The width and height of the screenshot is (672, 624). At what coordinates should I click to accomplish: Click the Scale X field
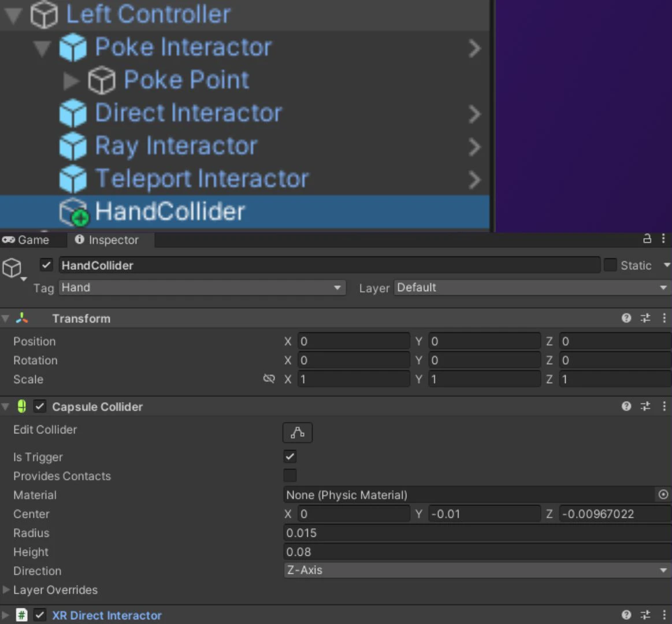pyautogui.click(x=354, y=379)
